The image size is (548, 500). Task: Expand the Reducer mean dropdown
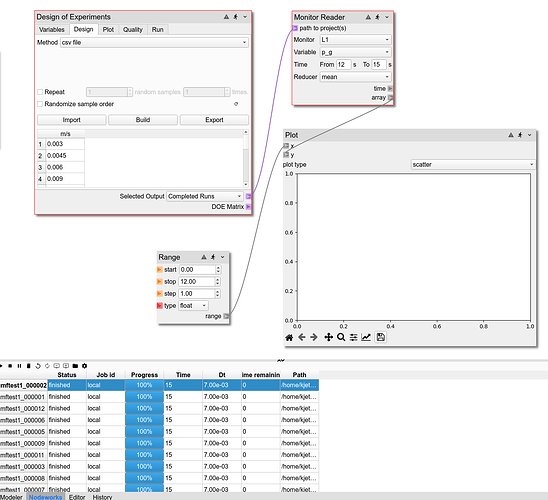(355, 77)
